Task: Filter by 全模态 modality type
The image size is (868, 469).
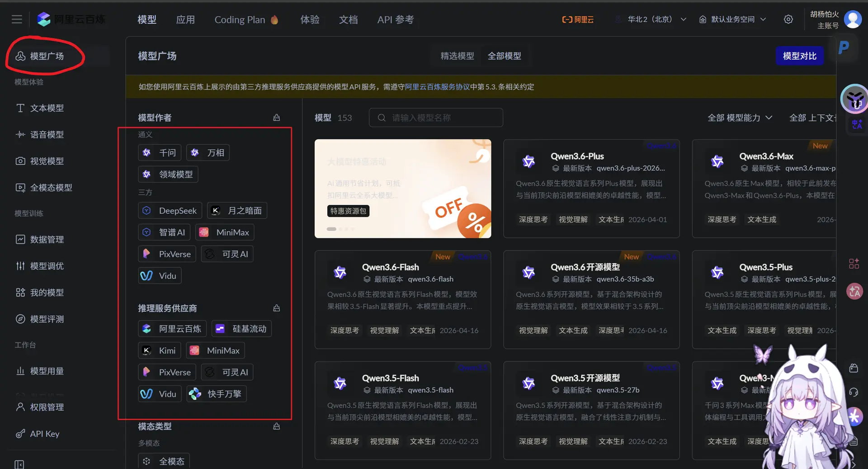Action: click(164, 461)
